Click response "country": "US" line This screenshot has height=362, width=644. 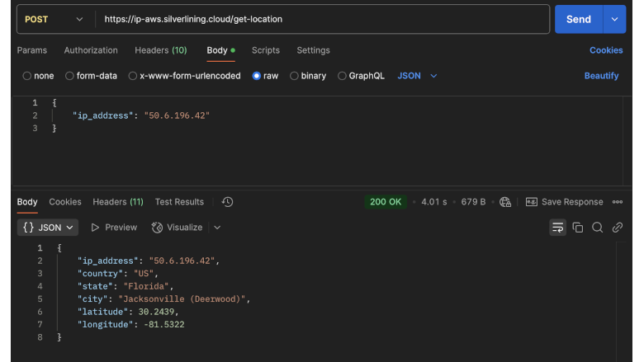pyautogui.click(x=118, y=274)
